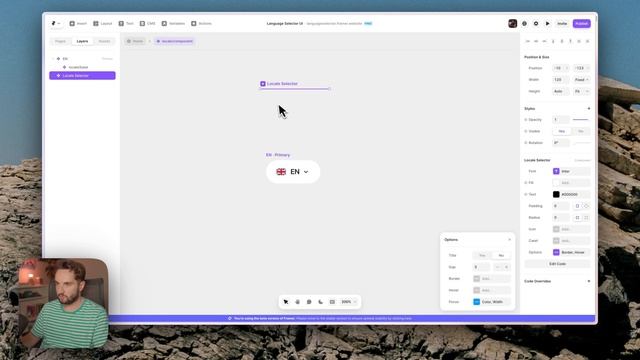Set Title to No in Options
Viewport: 640px width, 360px height.
(x=501, y=256)
